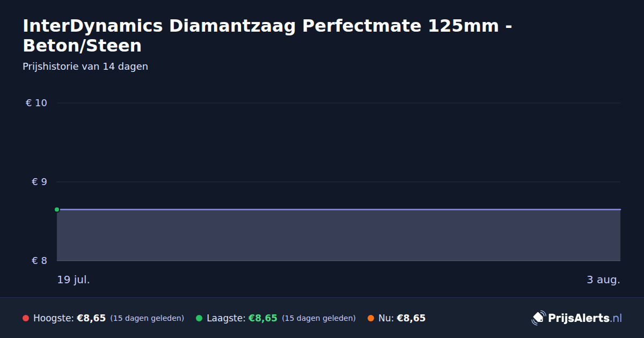Click the € 10 axis label
The image size is (644, 338).
(x=36, y=103)
